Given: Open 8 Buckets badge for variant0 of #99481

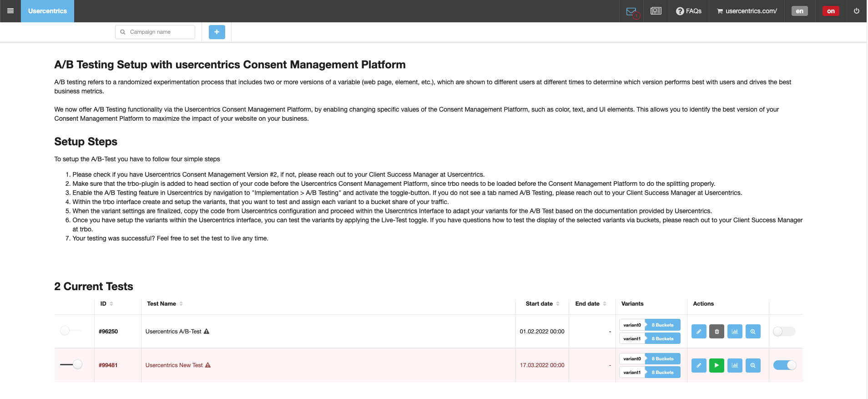Looking at the screenshot, I should click(x=663, y=358).
